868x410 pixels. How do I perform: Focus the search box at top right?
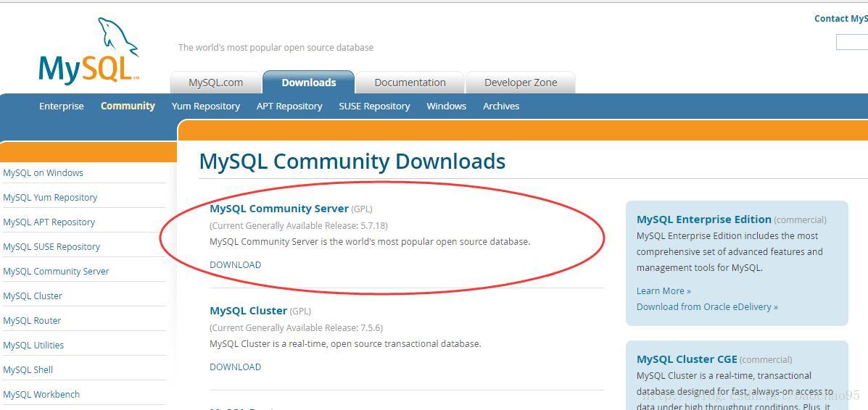pos(852,42)
